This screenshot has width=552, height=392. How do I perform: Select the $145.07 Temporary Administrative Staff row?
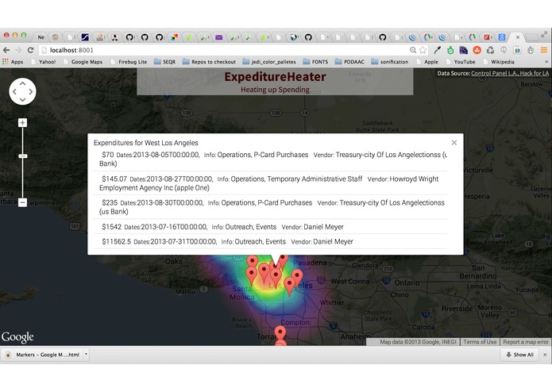tap(270, 183)
